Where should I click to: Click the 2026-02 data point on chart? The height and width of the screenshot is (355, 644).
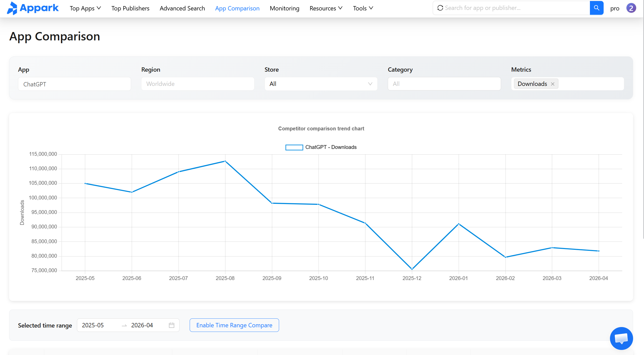505,257
